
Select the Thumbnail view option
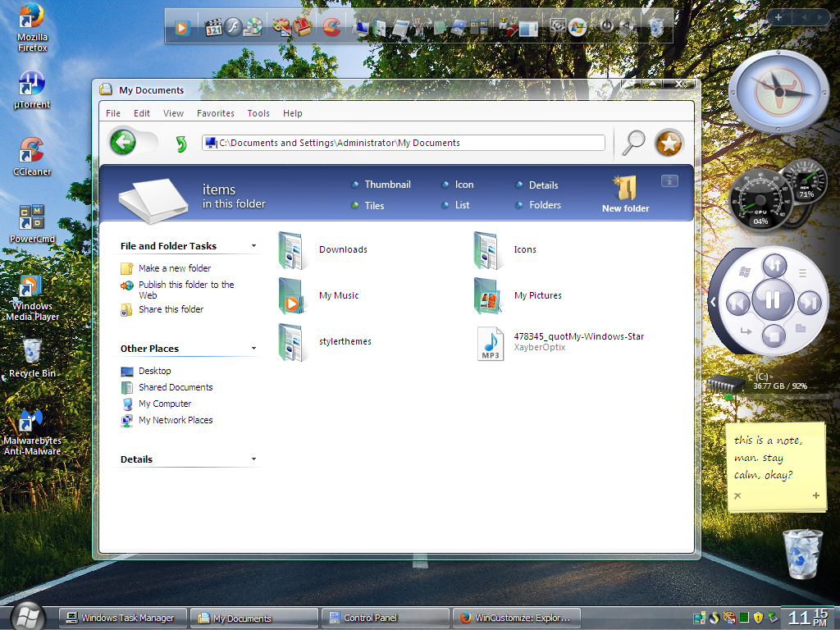coord(387,185)
